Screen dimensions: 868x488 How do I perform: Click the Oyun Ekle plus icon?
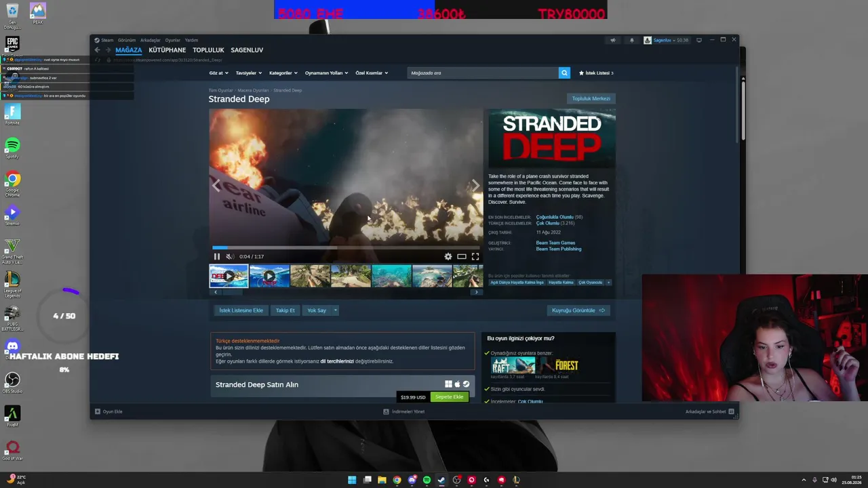pos(98,411)
